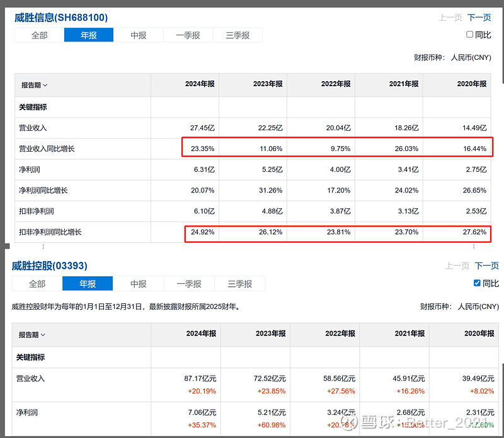Go to 下一页 in 威胜信息 table

(x=479, y=18)
